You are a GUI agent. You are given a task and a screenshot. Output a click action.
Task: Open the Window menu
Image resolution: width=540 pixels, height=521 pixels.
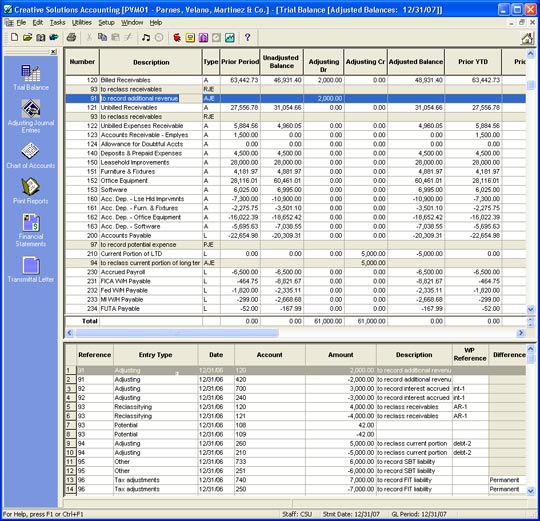pos(132,22)
